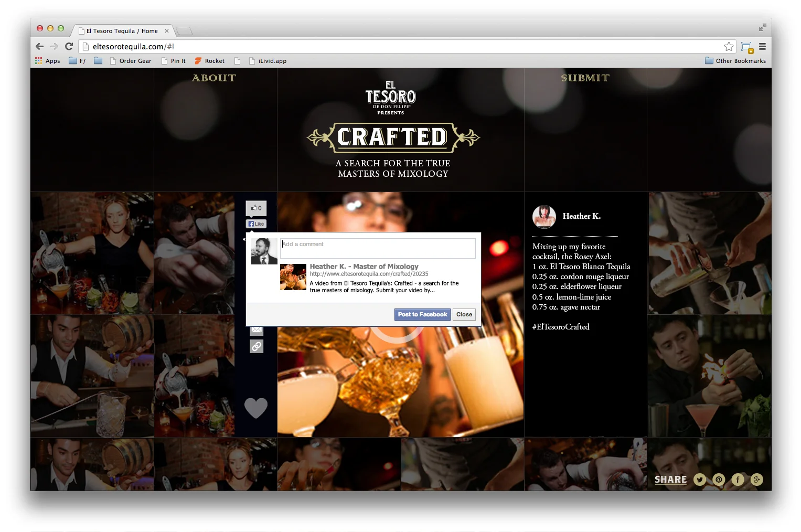Open the iLivid.app bookmark
The width and height of the screenshot is (801, 532).
coord(268,61)
